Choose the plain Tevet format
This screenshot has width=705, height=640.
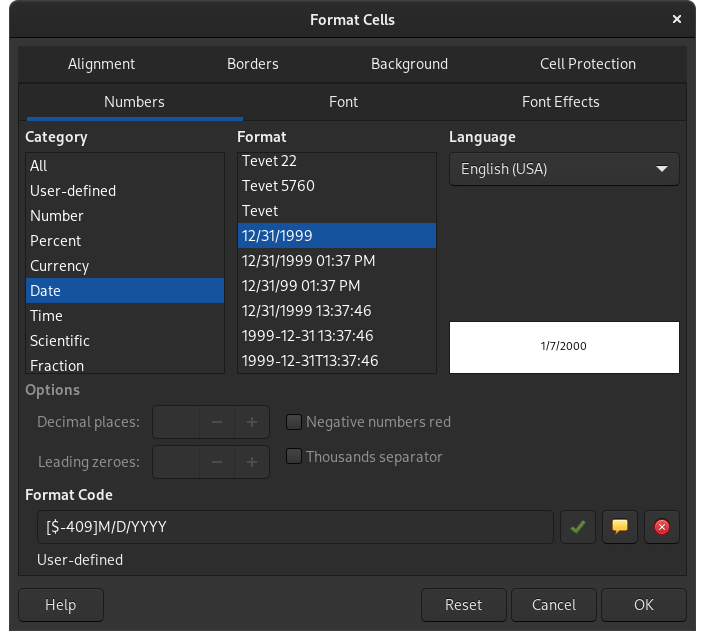337,211
